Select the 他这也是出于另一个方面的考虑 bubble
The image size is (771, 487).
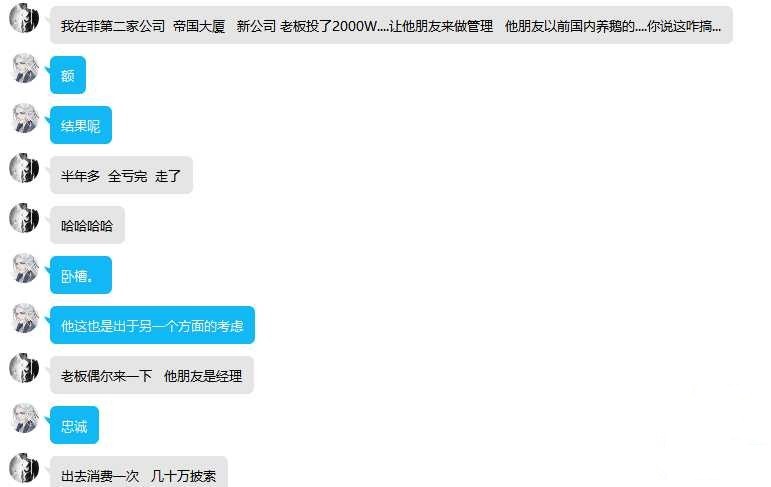(152, 325)
